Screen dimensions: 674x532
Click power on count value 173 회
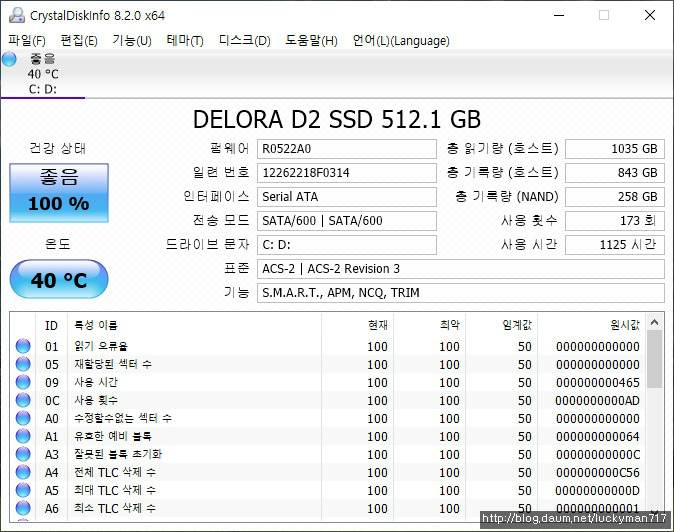pyautogui.click(x=615, y=221)
